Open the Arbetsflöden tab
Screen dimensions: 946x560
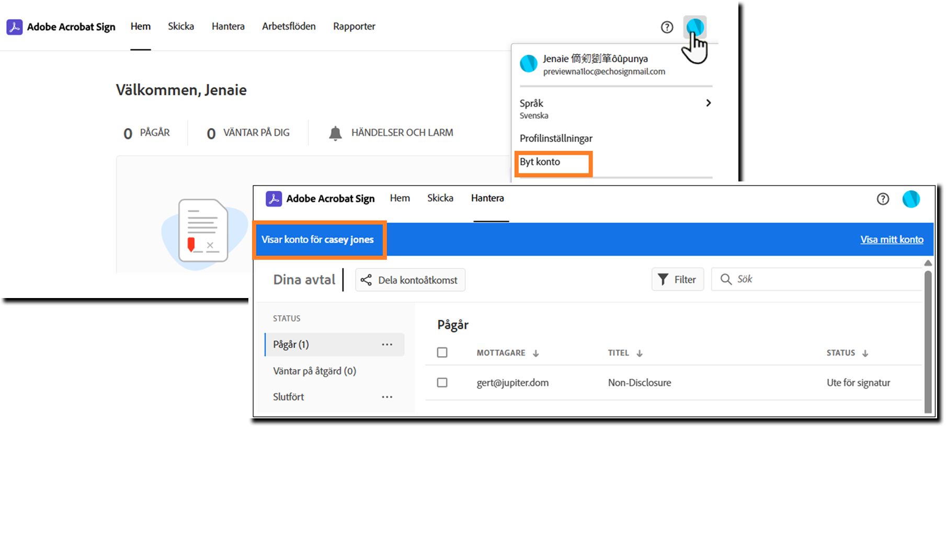pos(289,27)
